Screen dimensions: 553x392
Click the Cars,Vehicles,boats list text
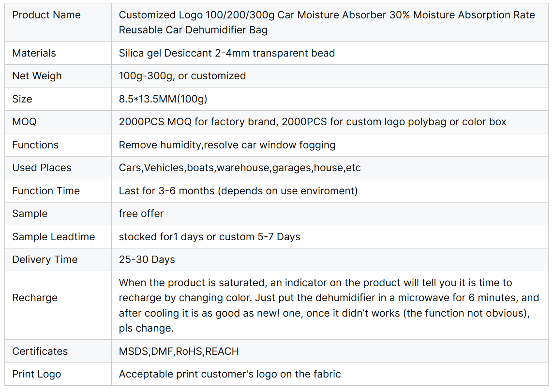click(239, 168)
